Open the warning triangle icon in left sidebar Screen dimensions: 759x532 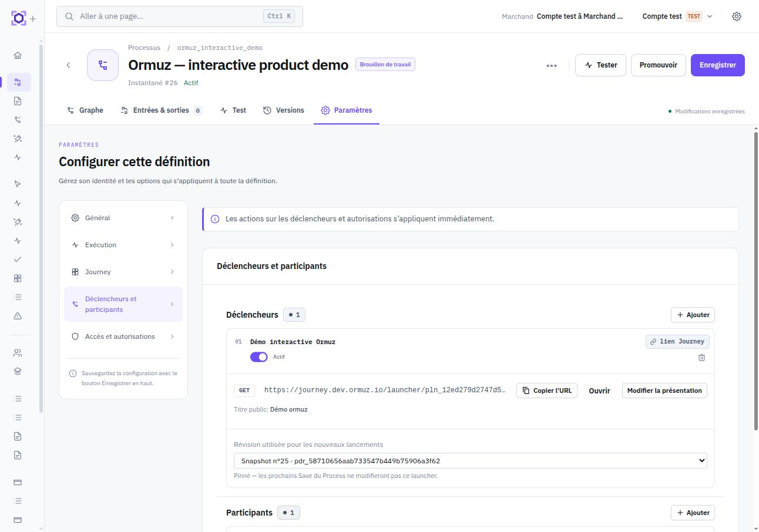point(18,316)
